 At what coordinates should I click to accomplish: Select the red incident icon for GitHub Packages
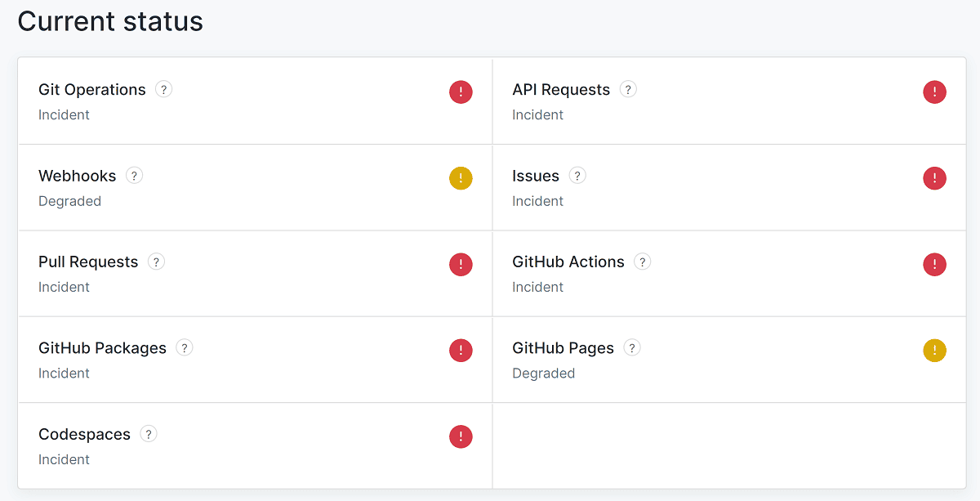[x=461, y=351]
